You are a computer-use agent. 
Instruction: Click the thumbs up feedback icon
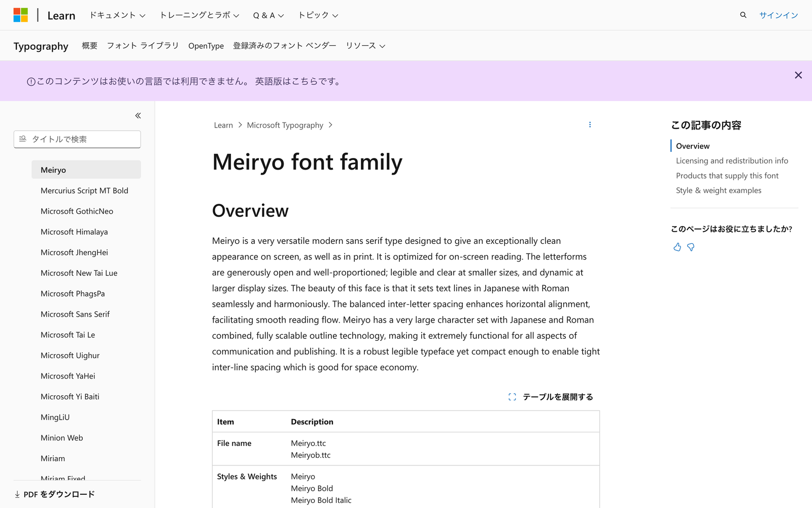677,247
